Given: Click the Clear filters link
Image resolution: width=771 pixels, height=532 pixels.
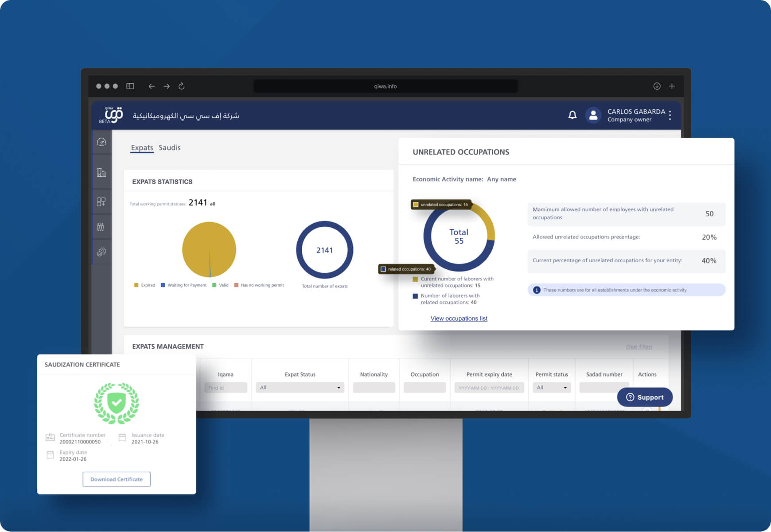Looking at the screenshot, I should [x=639, y=347].
